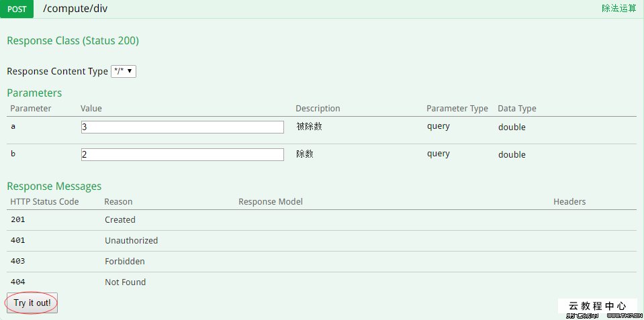This screenshot has width=644, height=320.
Task: Click the 201 status code row
Action: [x=18, y=220]
